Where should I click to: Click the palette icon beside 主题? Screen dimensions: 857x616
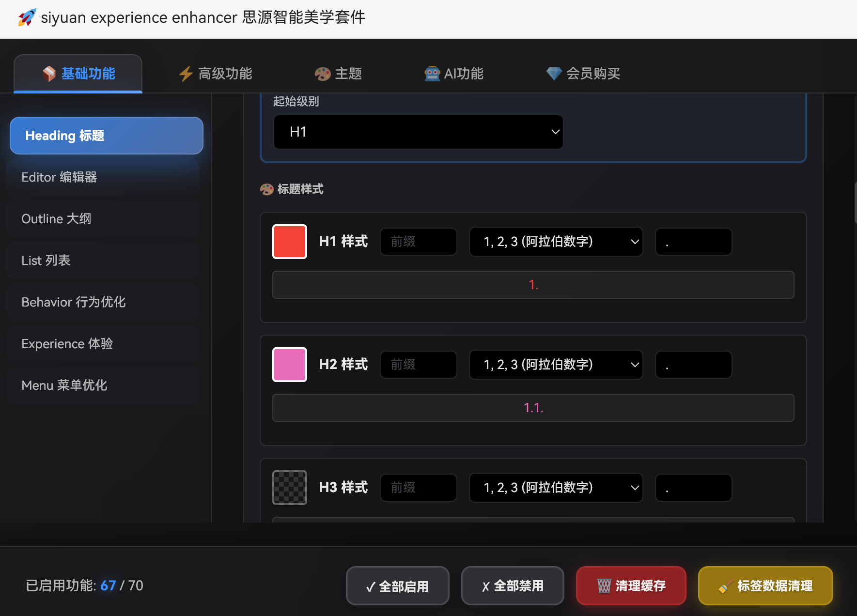tap(323, 74)
